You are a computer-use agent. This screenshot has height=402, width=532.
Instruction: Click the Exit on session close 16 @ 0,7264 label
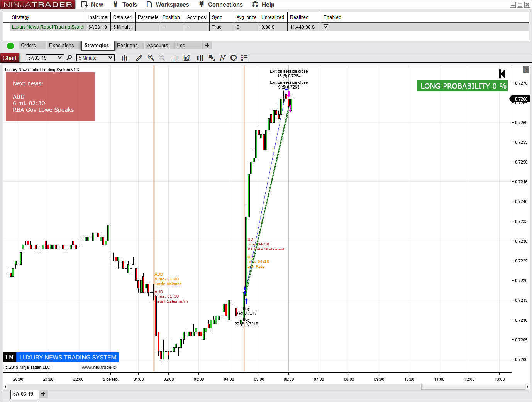click(289, 73)
